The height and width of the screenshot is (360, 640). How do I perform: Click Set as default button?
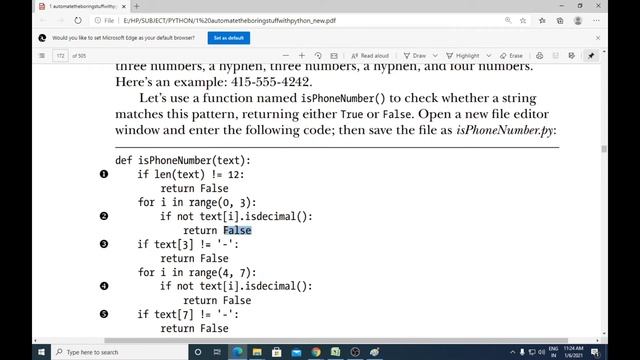(229, 38)
